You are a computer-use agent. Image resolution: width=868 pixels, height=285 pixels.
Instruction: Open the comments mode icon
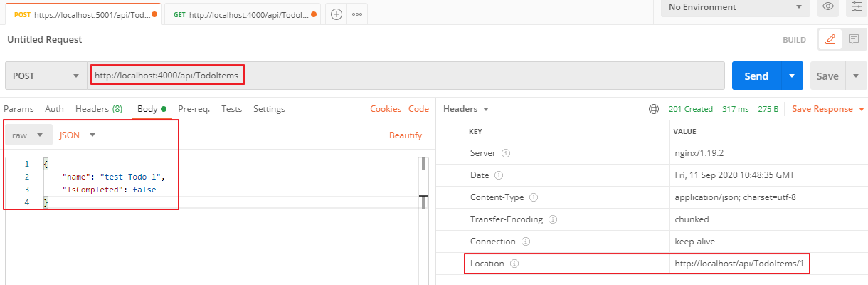click(853, 40)
